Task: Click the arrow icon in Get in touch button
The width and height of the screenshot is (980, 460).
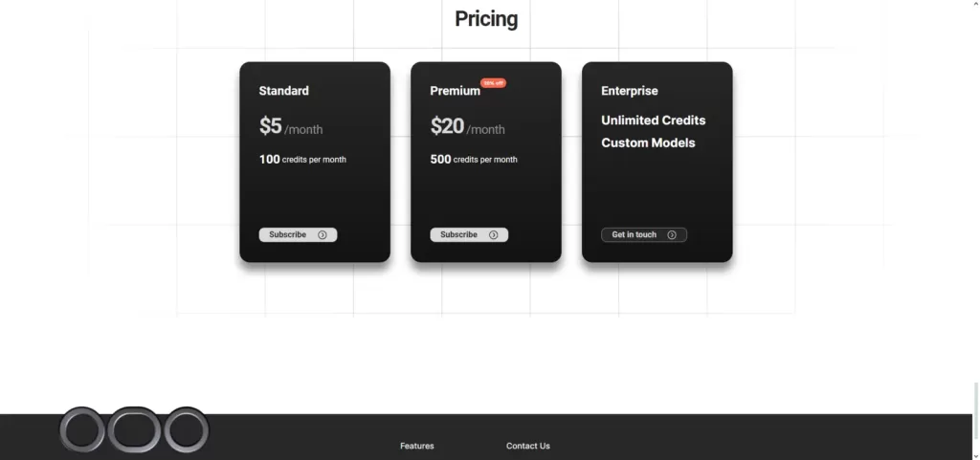Action: tap(672, 234)
